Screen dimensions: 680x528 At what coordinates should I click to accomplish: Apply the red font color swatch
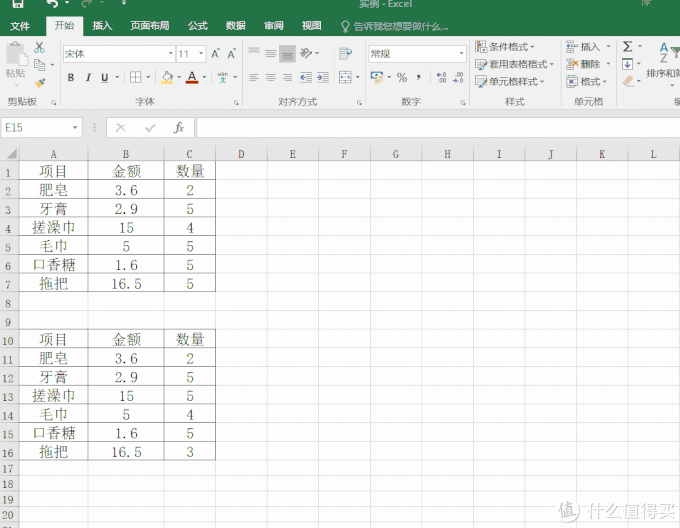[x=192, y=78]
